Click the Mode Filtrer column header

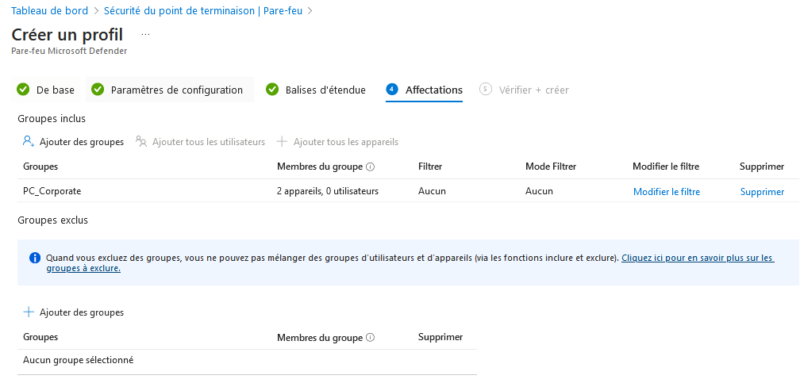pos(551,166)
